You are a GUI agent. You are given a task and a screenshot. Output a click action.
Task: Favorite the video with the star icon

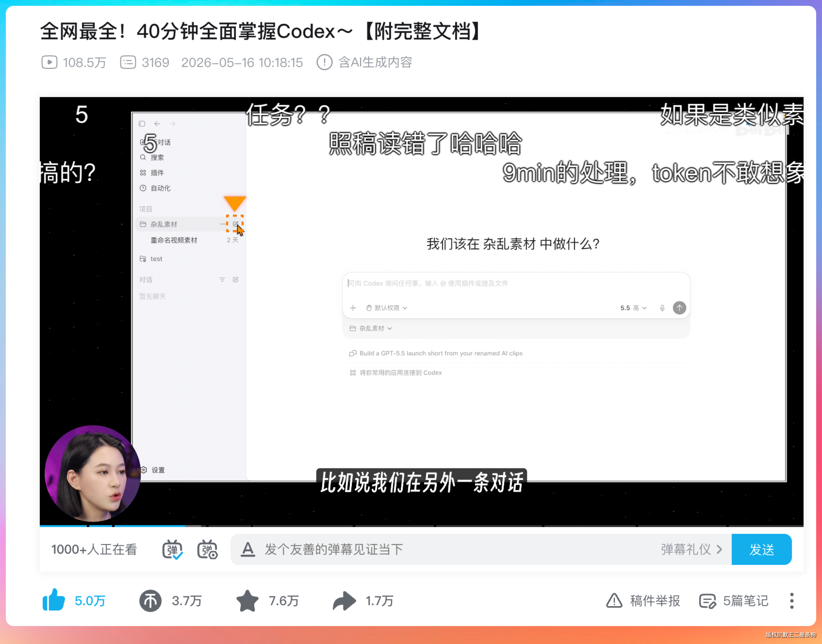(x=247, y=601)
